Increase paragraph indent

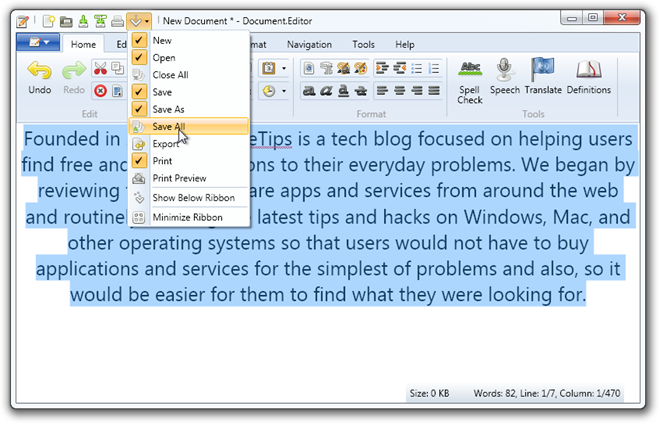click(x=382, y=68)
